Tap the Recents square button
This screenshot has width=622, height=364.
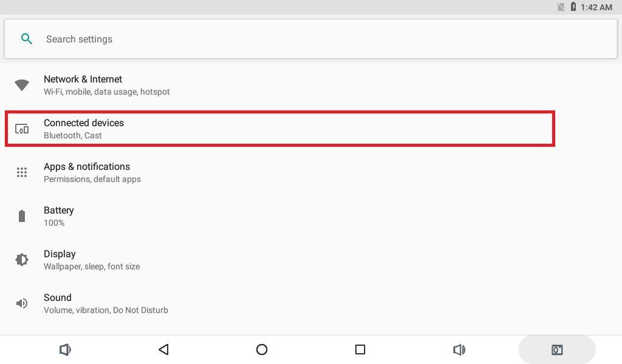point(360,349)
